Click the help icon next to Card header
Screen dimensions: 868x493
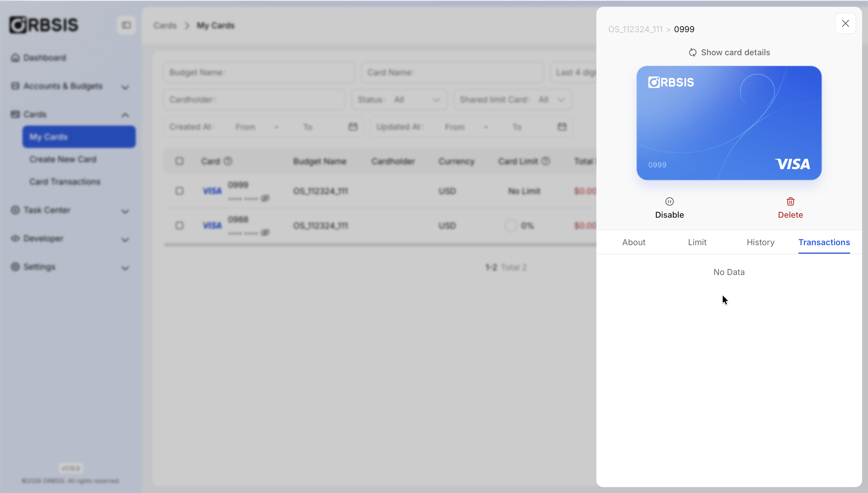click(x=228, y=161)
